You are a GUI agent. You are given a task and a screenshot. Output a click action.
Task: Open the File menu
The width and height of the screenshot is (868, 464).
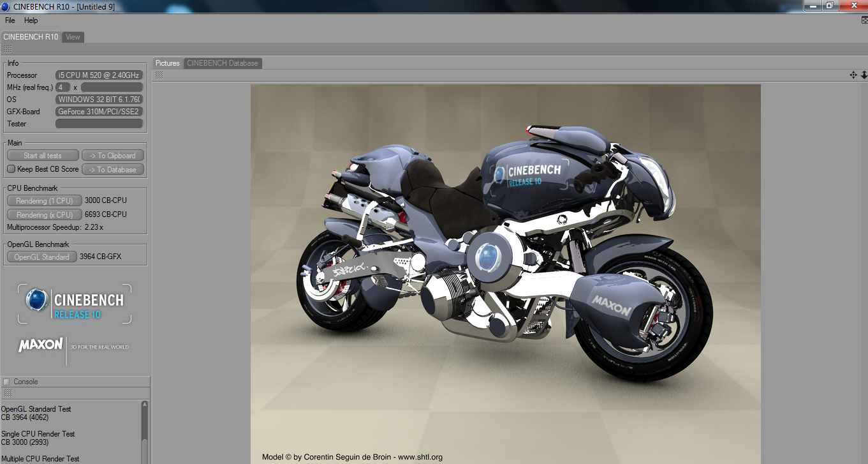pos(10,20)
